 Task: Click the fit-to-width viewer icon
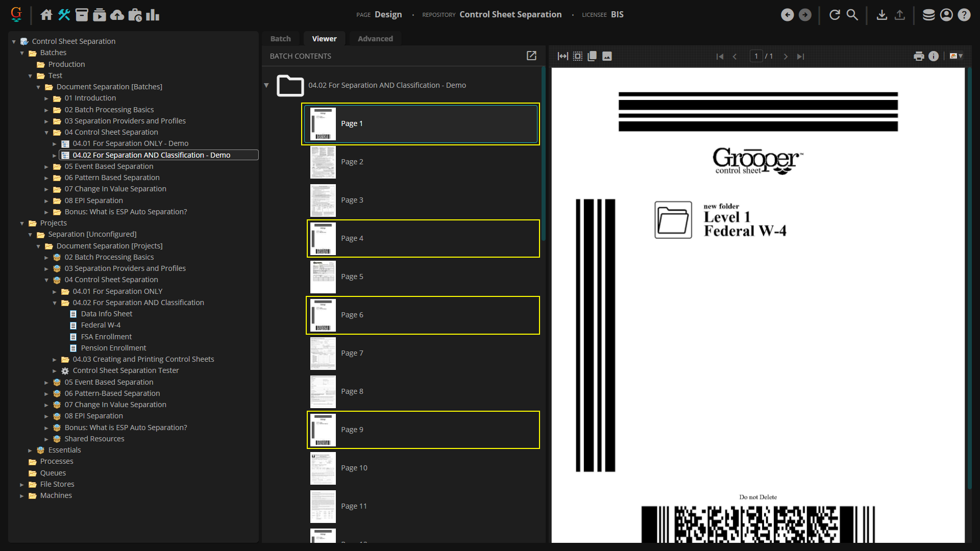pos(562,56)
